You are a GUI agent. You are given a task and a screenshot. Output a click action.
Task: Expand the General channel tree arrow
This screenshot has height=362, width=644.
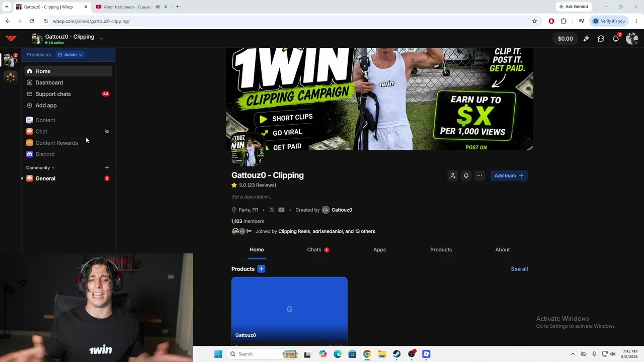pos(22,178)
